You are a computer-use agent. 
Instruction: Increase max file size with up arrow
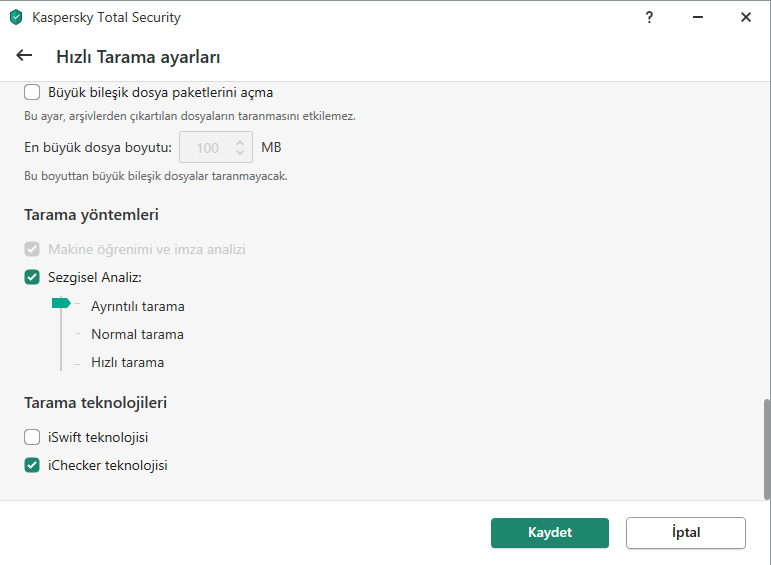240,143
